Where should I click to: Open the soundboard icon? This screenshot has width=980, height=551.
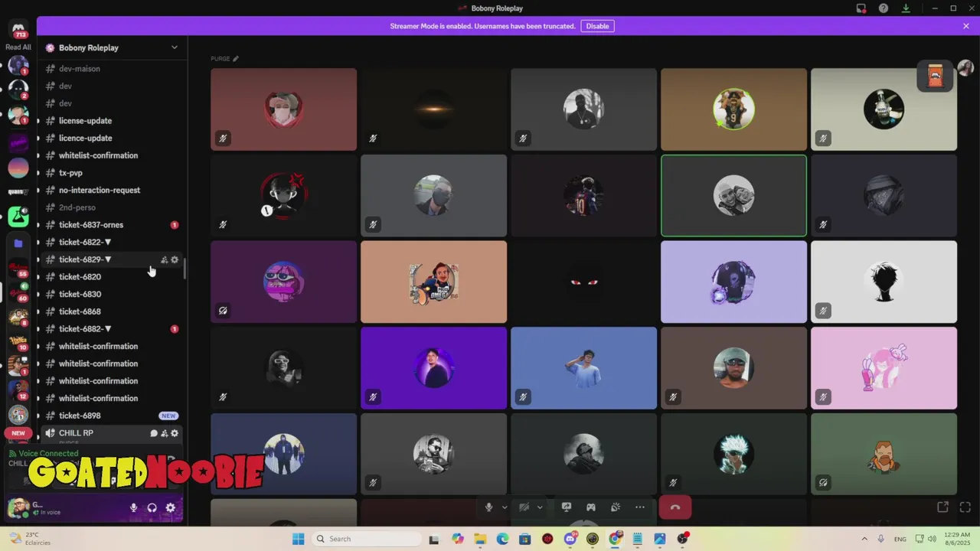click(616, 507)
